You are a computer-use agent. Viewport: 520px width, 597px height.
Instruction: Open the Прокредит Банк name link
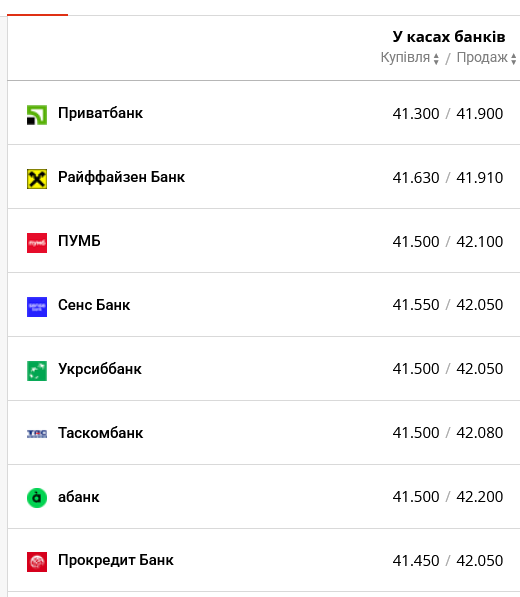coord(116,560)
